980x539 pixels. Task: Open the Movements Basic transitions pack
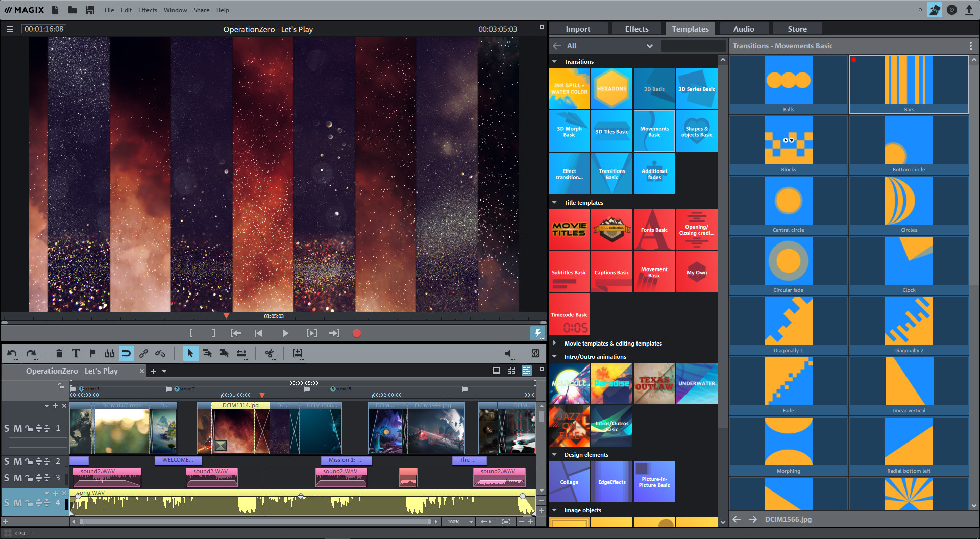click(x=654, y=131)
